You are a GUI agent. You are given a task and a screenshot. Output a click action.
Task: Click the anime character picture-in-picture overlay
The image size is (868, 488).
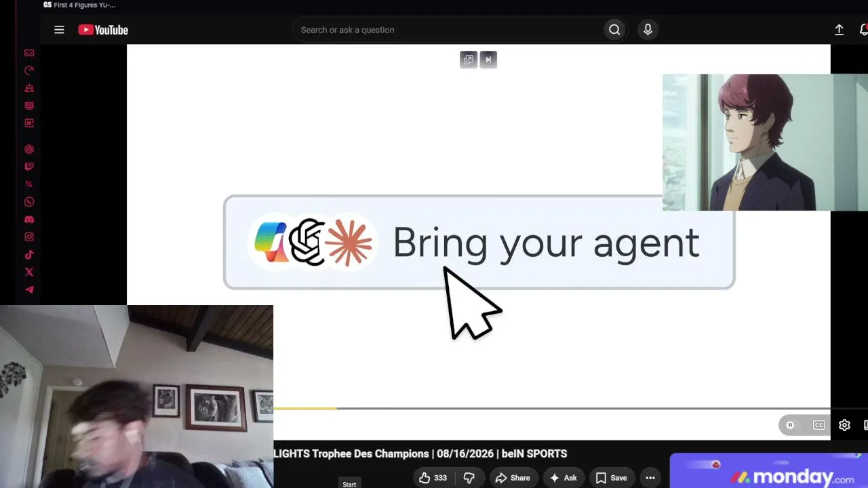tap(765, 142)
